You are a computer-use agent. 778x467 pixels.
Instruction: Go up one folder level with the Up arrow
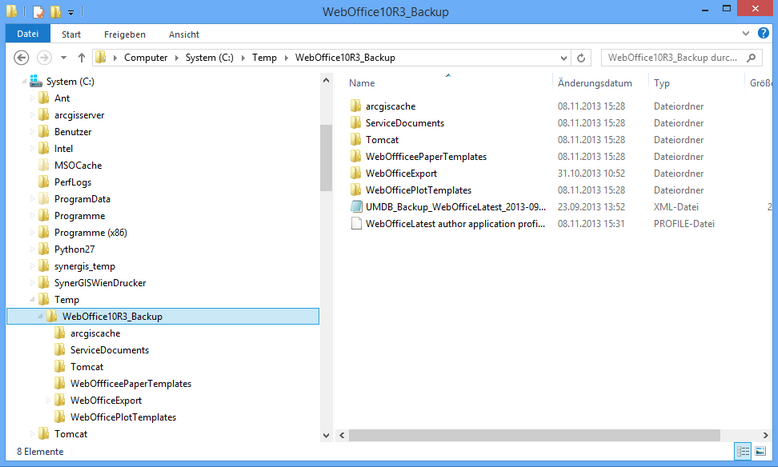pyautogui.click(x=82, y=58)
